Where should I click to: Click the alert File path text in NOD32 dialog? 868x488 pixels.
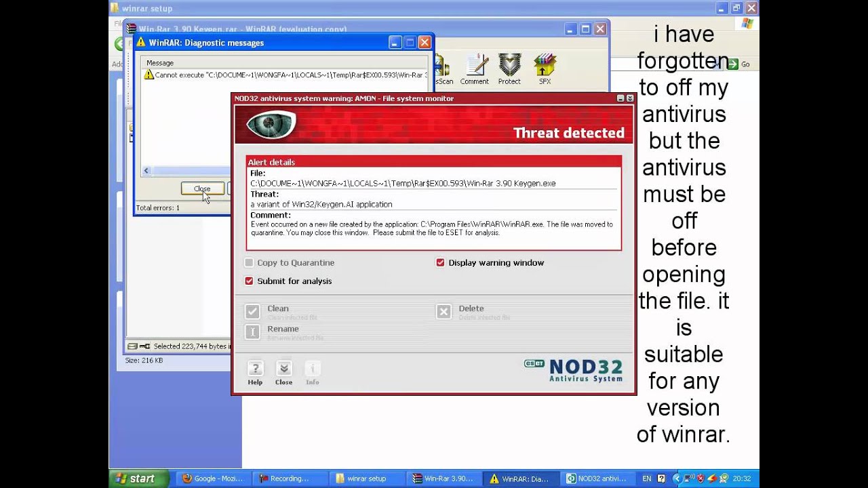tap(403, 184)
